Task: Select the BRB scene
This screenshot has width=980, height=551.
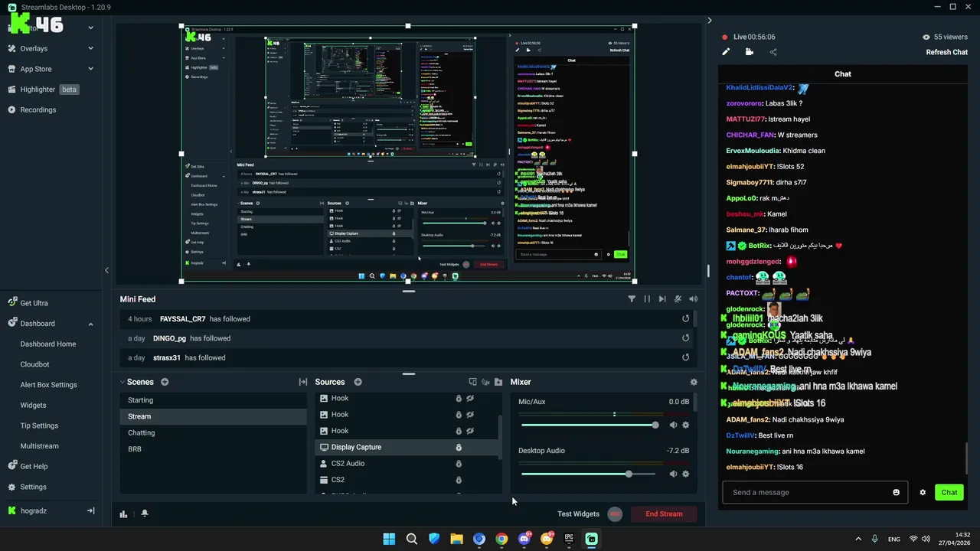Action: 213,449
